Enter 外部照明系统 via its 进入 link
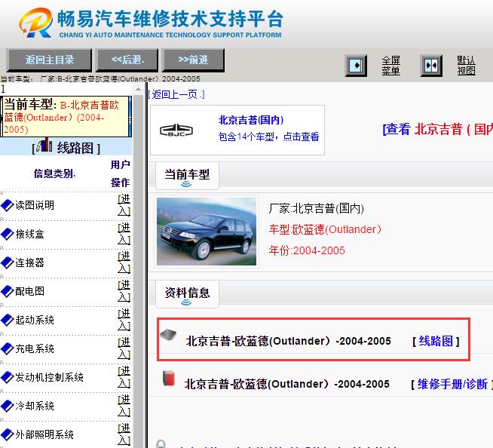 (x=124, y=434)
